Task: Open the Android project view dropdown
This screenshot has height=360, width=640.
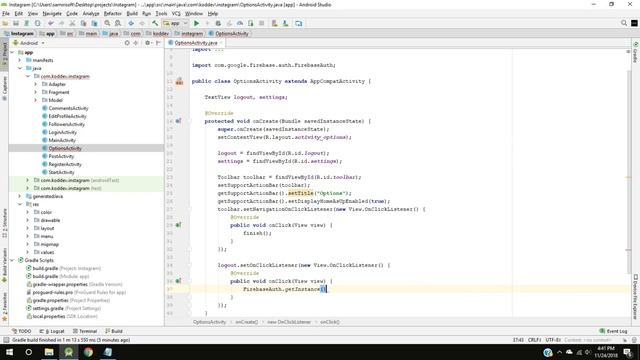Action: coord(29,43)
